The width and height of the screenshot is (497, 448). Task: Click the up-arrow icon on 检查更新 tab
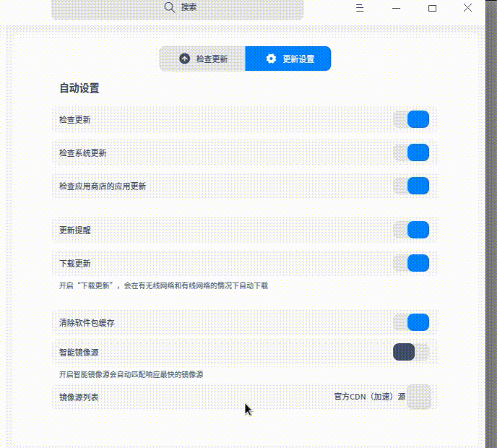pos(184,59)
